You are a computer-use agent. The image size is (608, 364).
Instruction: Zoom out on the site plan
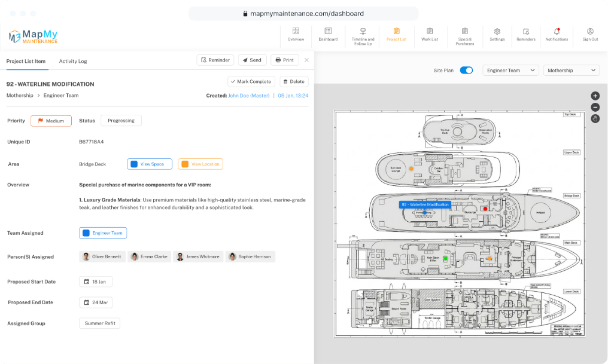click(x=595, y=107)
